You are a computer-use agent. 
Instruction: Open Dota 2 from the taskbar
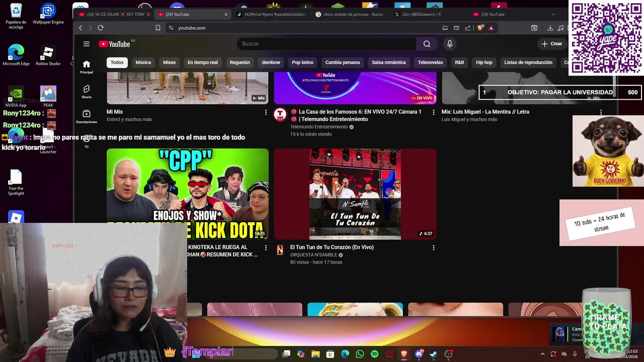(x=389, y=354)
